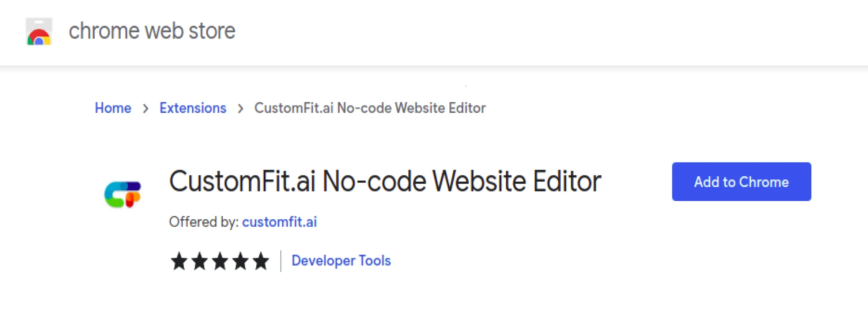
Task: Click the Chrome Web Store logo icon
Action: 39,31
